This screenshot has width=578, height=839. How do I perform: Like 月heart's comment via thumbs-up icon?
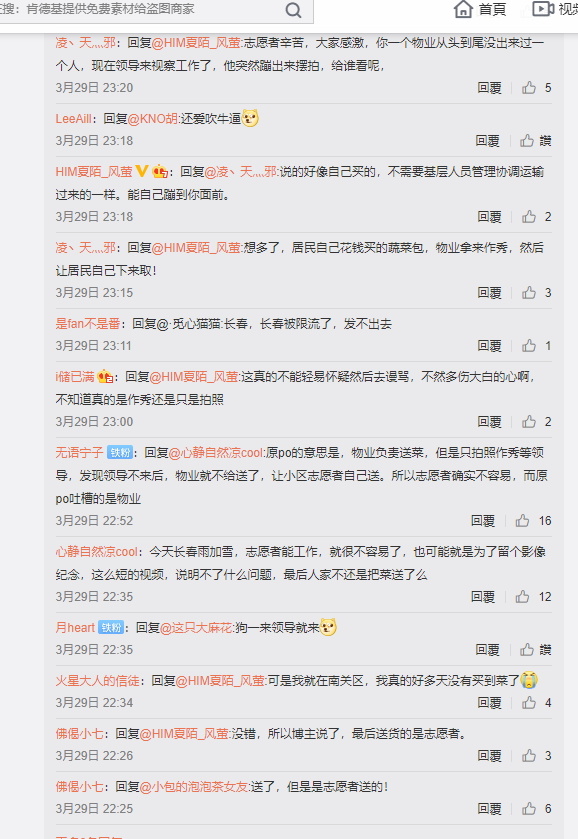point(527,650)
